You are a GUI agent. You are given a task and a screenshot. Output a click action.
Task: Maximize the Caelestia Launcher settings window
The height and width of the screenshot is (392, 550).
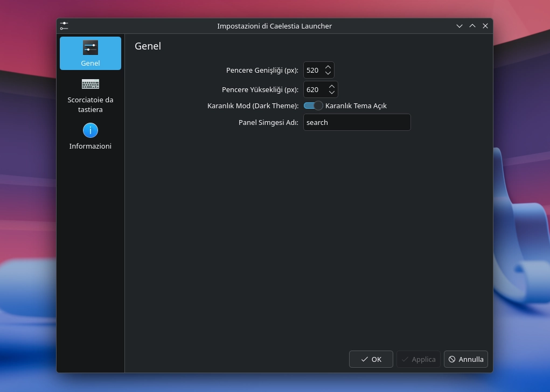tap(472, 26)
